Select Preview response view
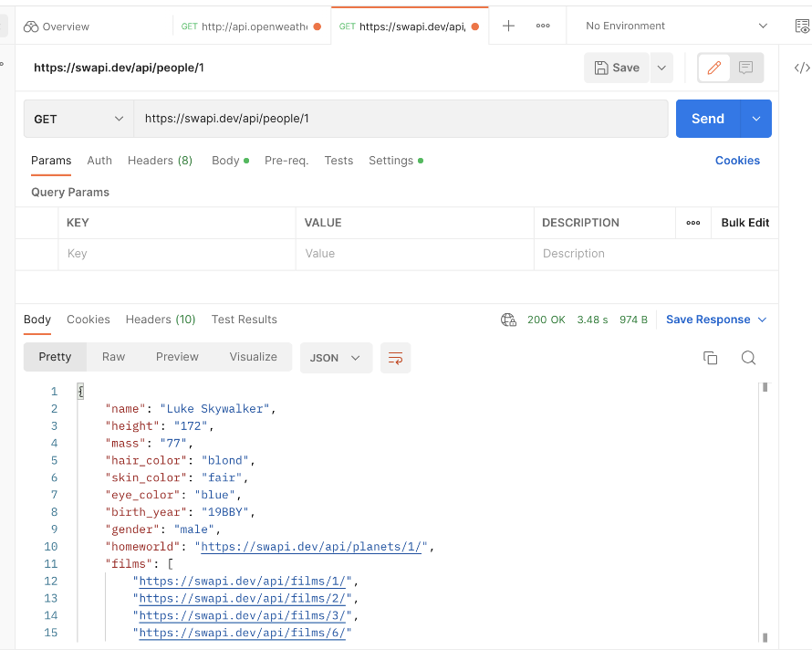 pos(177,357)
